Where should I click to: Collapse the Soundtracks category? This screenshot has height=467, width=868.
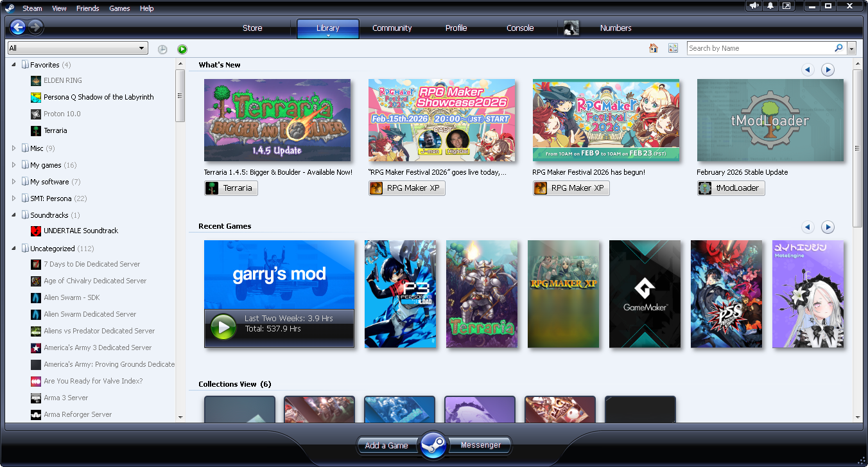pyautogui.click(x=14, y=215)
